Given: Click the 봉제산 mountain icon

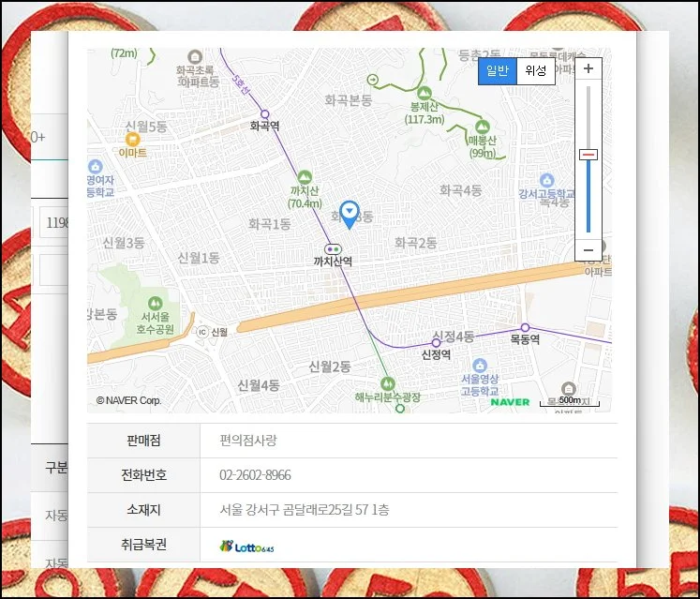Looking at the screenshot, I should (424, 94).
